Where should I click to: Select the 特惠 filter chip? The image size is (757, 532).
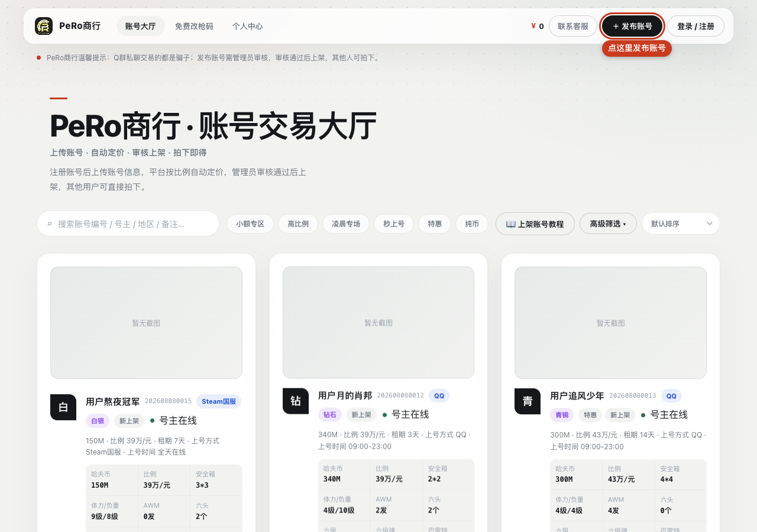point(435,224)
